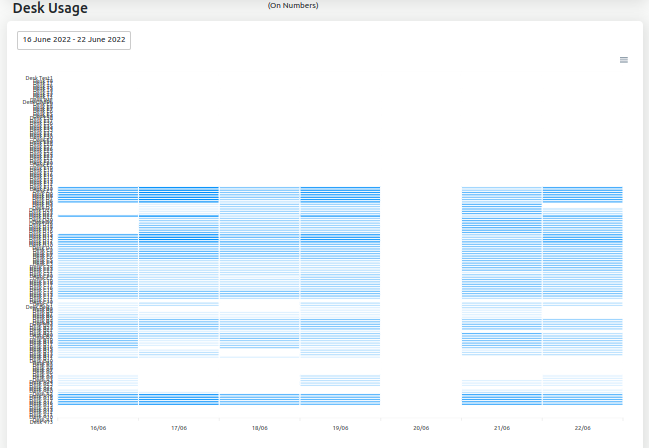Screen dimensions: 649x448
Task: Select the 21/06 x-axis date label
Action: click(502, 428)
